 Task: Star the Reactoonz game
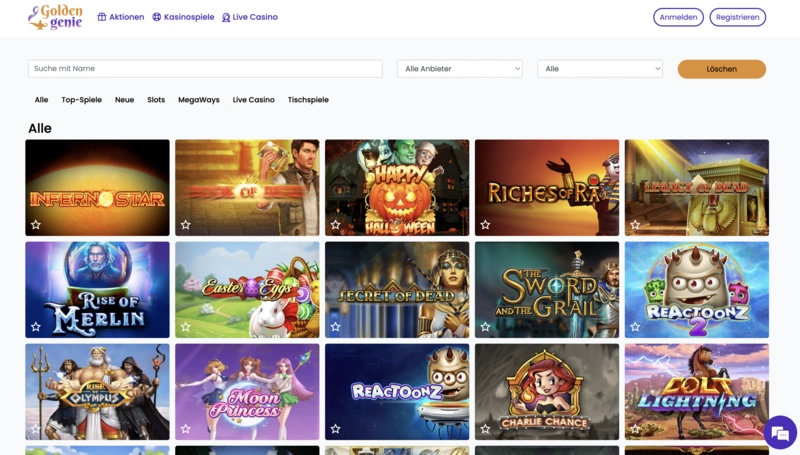(335, 429)
